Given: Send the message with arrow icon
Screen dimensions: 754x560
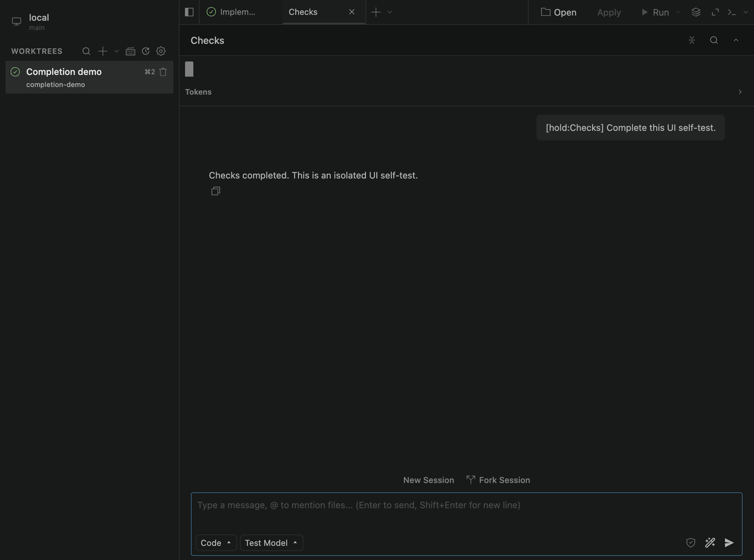Looking at the screenshot, I should point(729,543).
